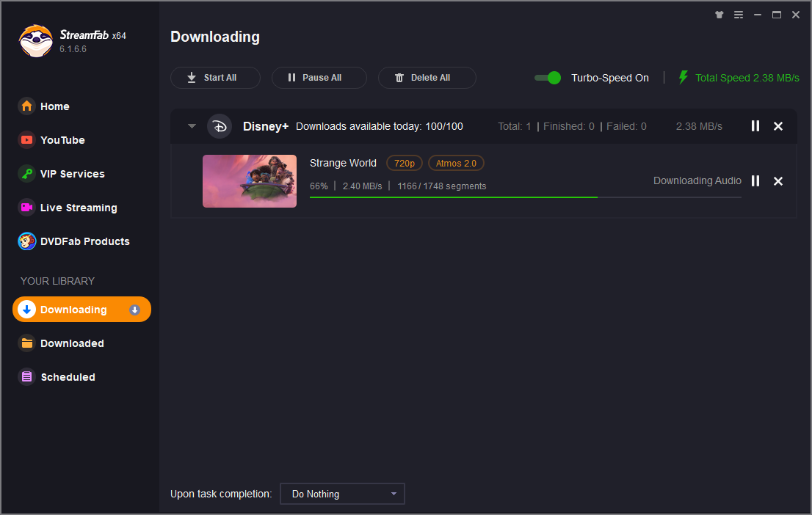The image size is (812, 515).
Task: Open the Do Nothing completion dropdown
Action: point(342,494)
